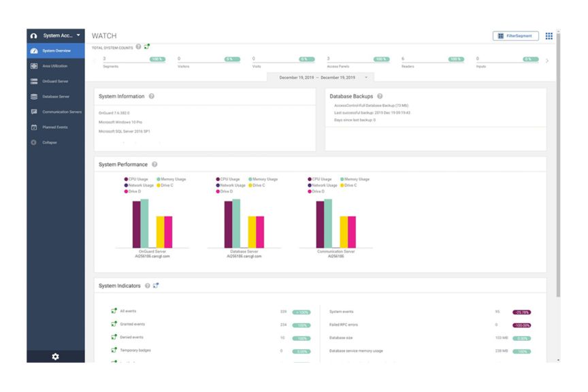The image size is (588, 392).
Task: Click the Database Backups help icon
Action: tap(380, 96)
